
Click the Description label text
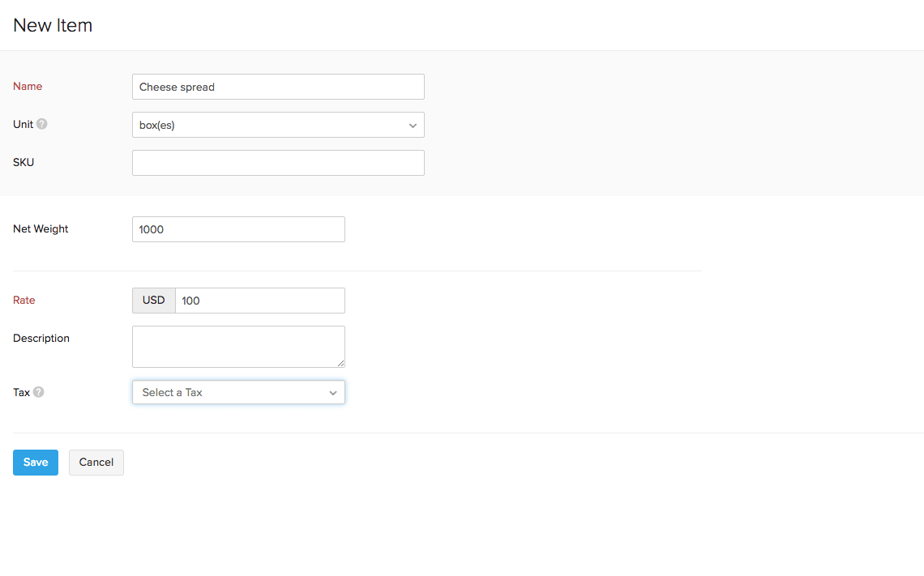coord(41,339)
